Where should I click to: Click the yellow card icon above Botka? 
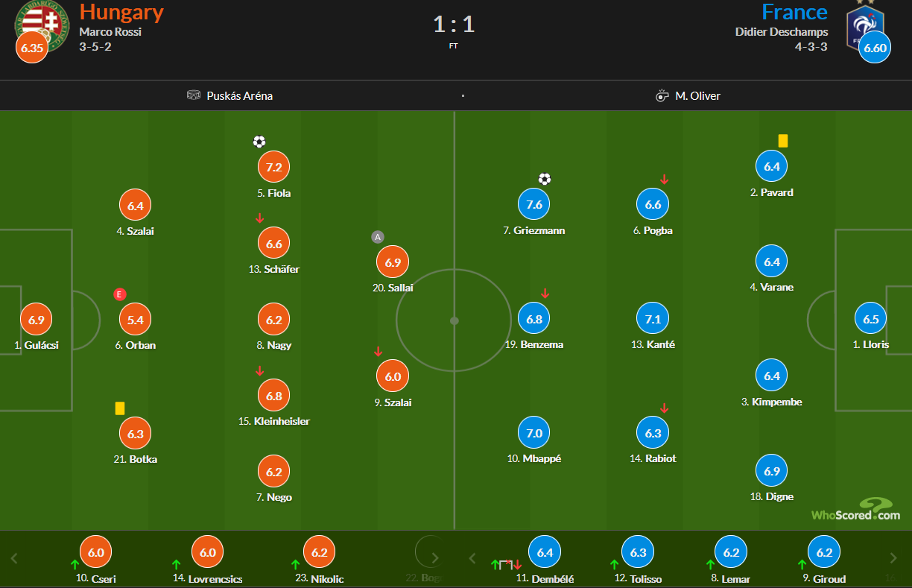pos(120,408)
